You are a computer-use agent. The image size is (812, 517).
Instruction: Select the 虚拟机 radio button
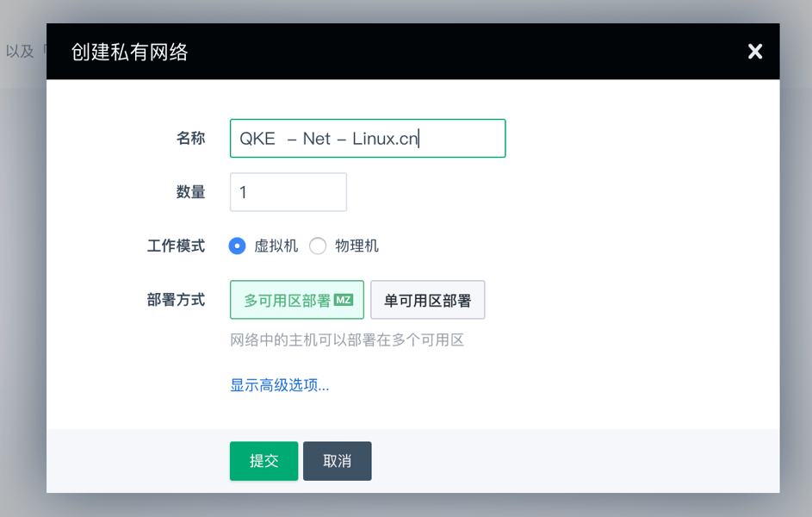click(x=237, y=246)
